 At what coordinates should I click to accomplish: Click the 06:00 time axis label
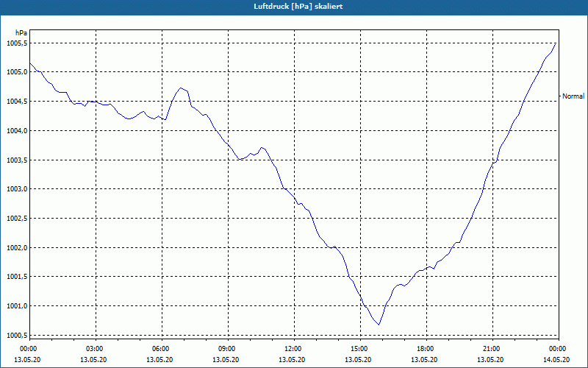pyautogui.click(x=162, y=349)
